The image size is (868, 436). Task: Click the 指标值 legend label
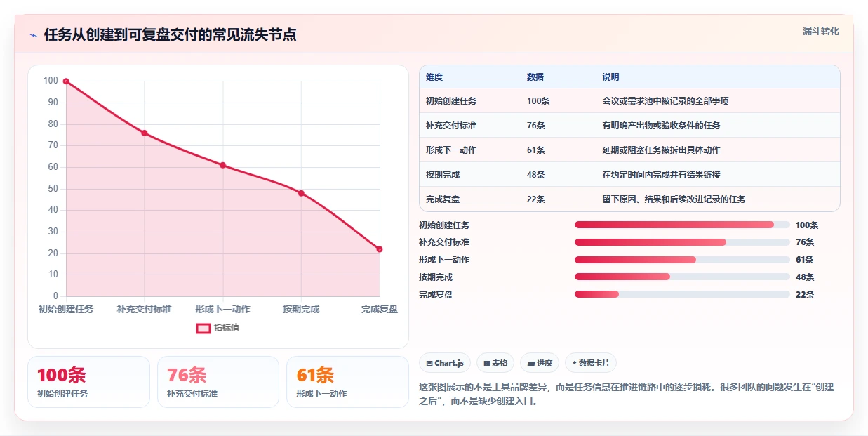pos(227,328)
